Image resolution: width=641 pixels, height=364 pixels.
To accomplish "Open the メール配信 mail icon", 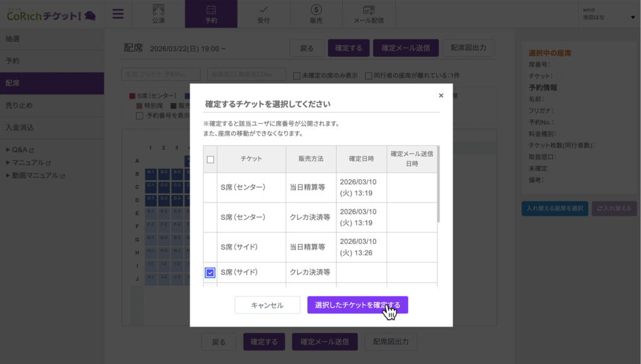I will coord(369,14).
